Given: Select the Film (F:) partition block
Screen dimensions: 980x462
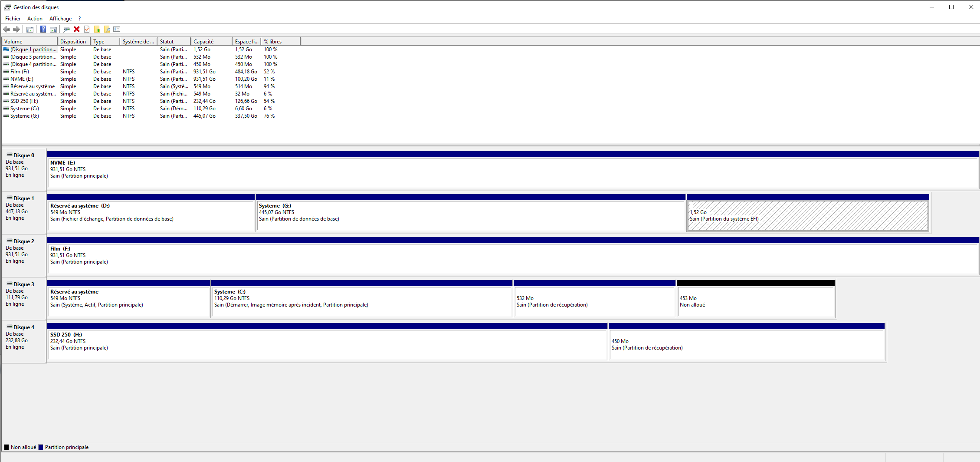Looking at the screenshot, I should (513, 256).
